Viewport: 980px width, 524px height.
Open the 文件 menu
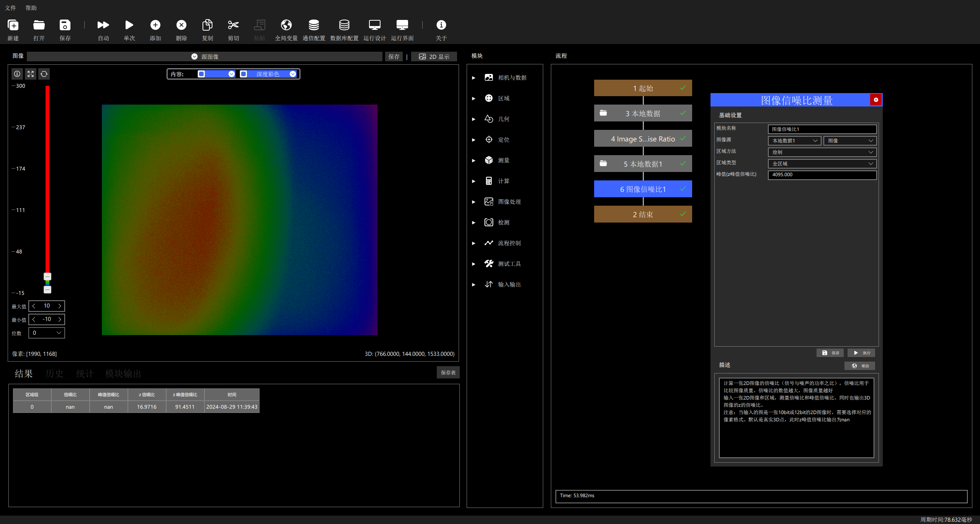click(x=10, y=8)
